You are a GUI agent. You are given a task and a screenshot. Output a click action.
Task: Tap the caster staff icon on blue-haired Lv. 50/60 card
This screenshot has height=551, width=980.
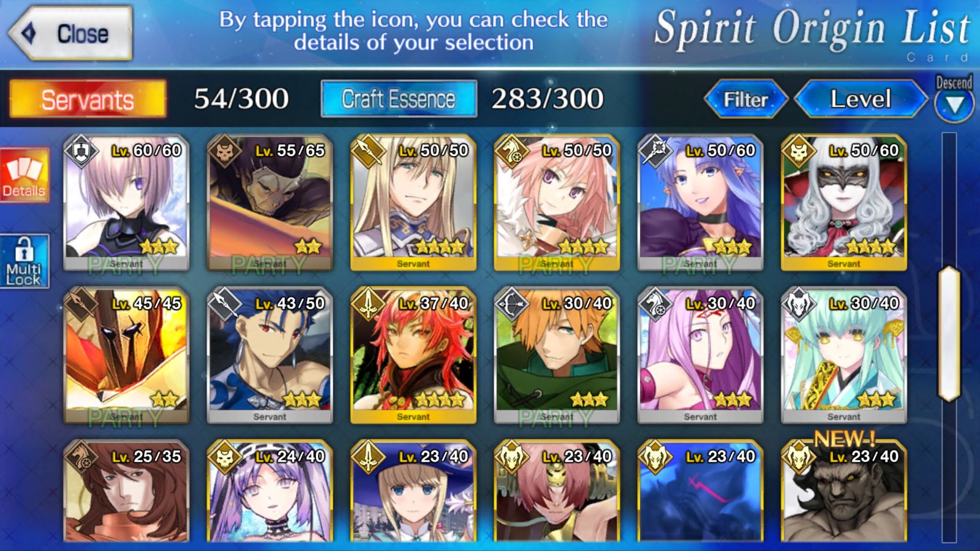pos(655,151)
